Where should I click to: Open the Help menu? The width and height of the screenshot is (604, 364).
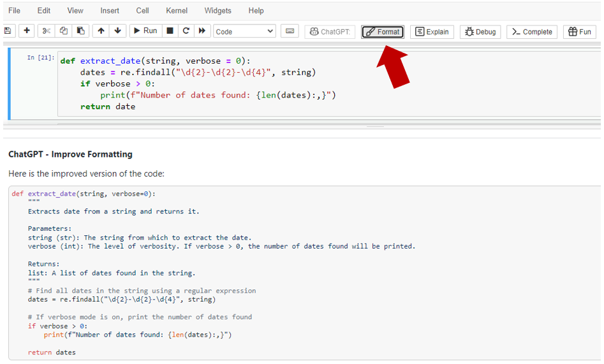(x=256, y=10)
